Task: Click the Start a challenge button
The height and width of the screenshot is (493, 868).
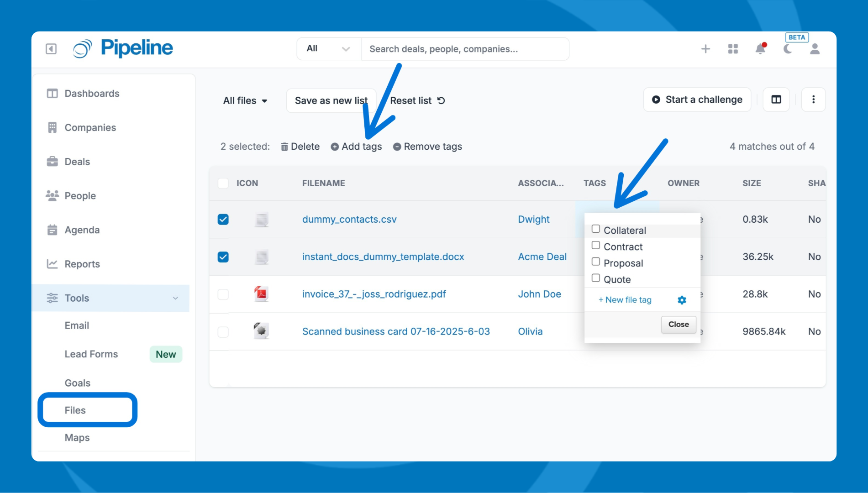Action: click(697, 100)
